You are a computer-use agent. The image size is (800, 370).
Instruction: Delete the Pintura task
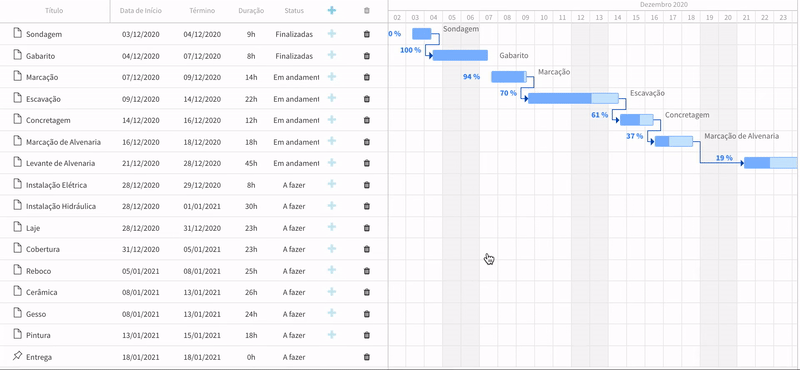coord(366,335)
